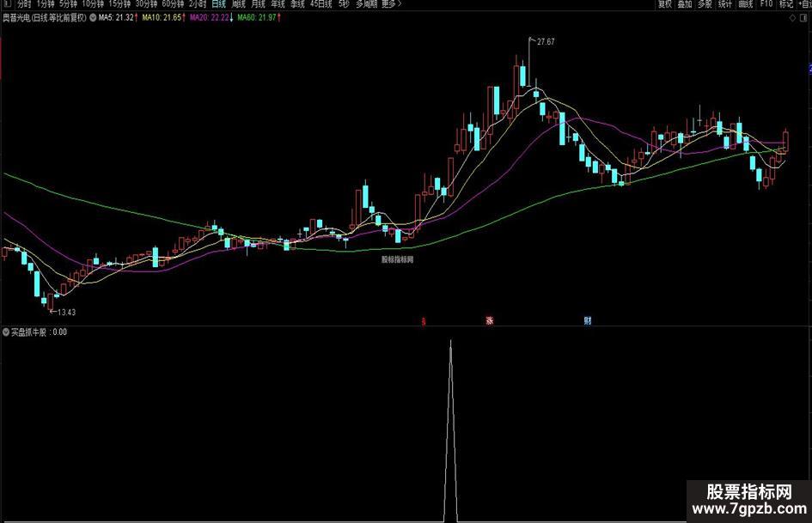Click the 13.43 low price label
Image resolution: width=812 pixels, height=523 pixels.
66,313
